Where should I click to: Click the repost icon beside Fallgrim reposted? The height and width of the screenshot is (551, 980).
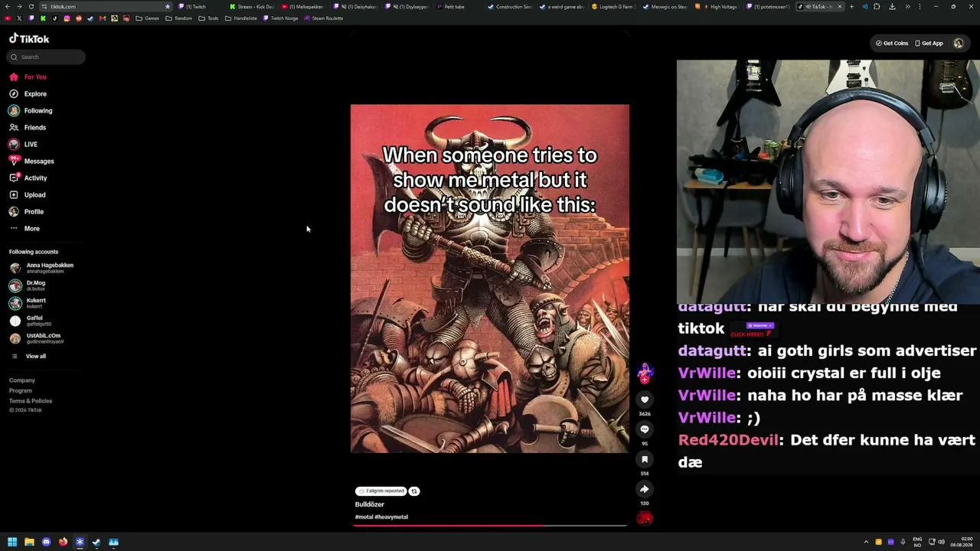(414, 491)
